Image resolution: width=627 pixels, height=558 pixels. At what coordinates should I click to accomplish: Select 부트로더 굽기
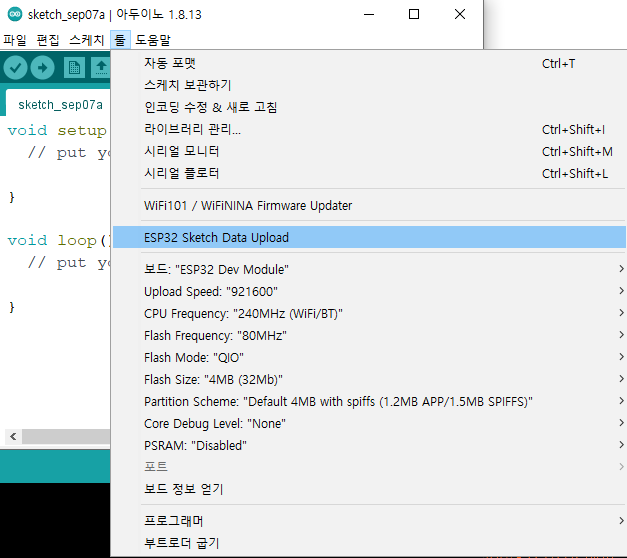(369, 543)
